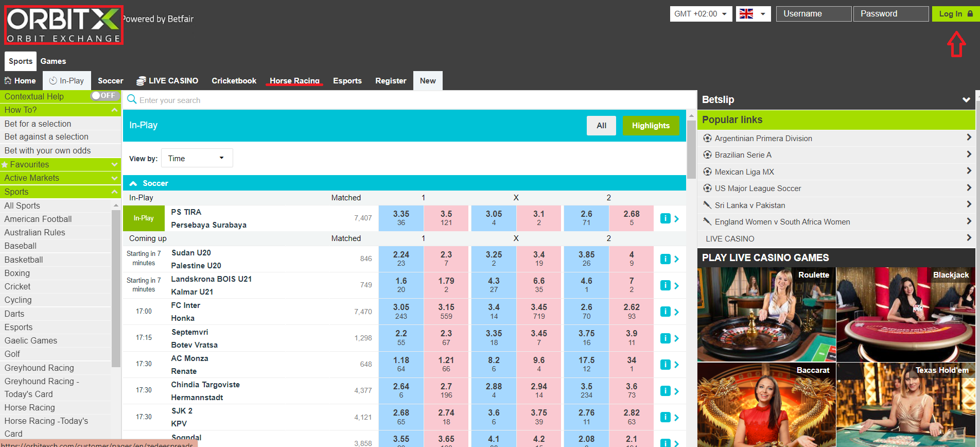The height and width of the screenshot is (447, 980).
Task: Open the Baccarat live casino thumbnail
Action: (x=766, y=405)
